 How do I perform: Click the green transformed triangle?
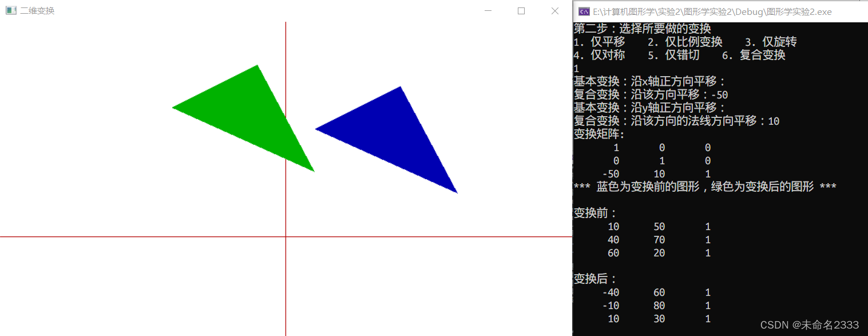[x=249, y=114]
